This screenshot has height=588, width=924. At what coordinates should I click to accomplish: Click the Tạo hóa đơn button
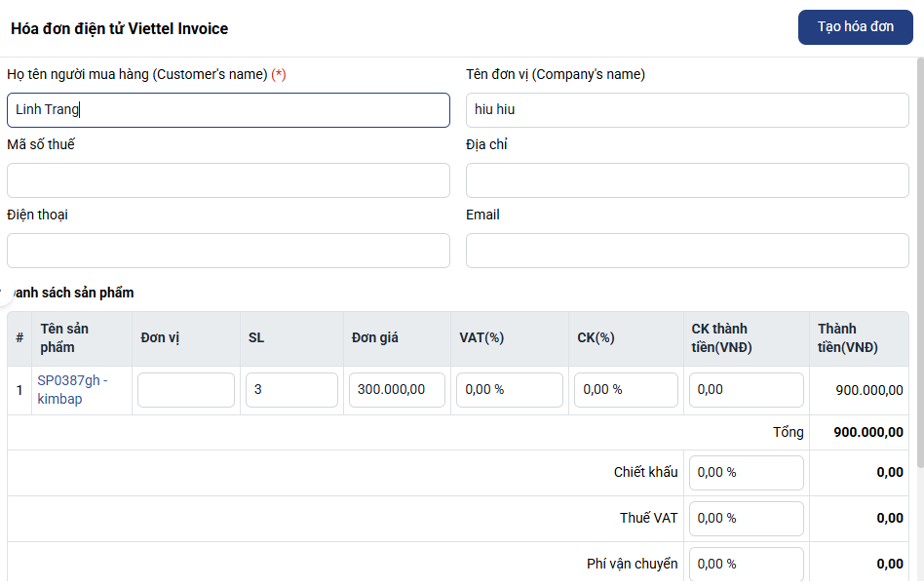855,27
